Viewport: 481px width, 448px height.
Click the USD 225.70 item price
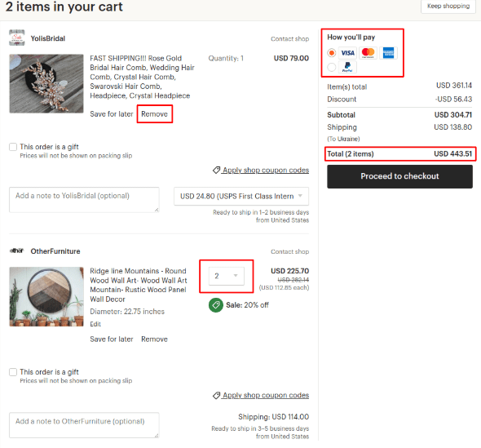pyautogui.click(x=289, y=271)
